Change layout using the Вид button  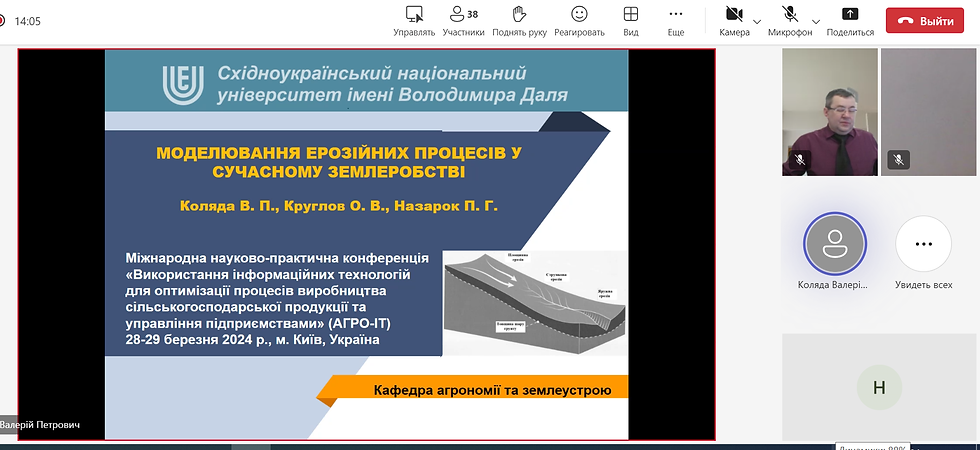click(631, 21)
